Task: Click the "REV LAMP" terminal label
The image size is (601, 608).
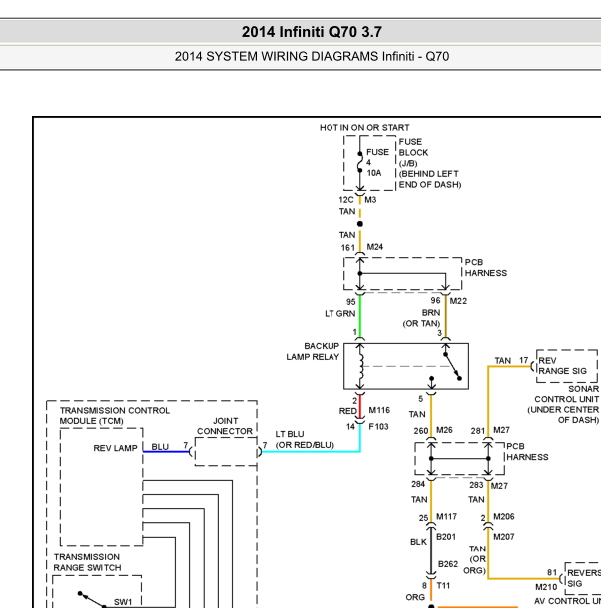Action: click(x=116, y=448)
